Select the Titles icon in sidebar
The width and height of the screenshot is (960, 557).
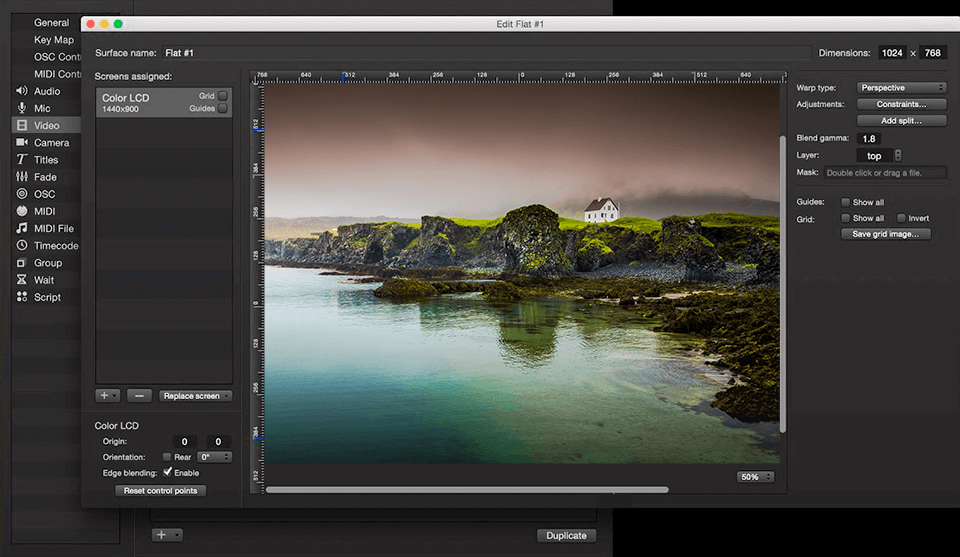point(21,160)
